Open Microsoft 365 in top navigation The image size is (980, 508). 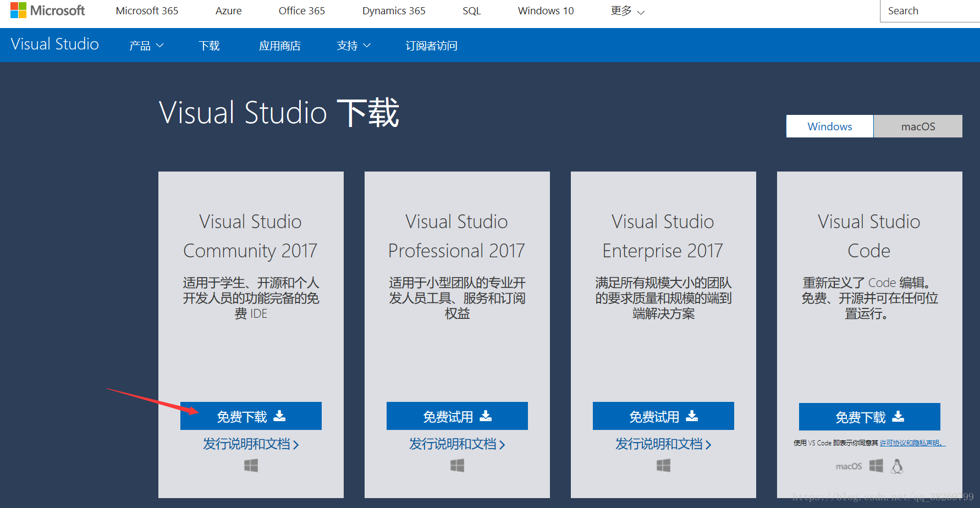[x=147, y=11]
